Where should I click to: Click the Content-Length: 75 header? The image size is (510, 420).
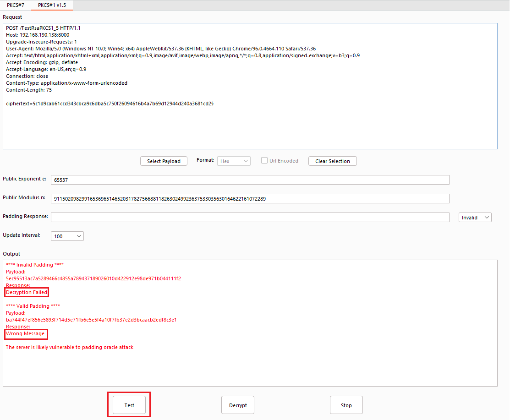click(29, 90)
